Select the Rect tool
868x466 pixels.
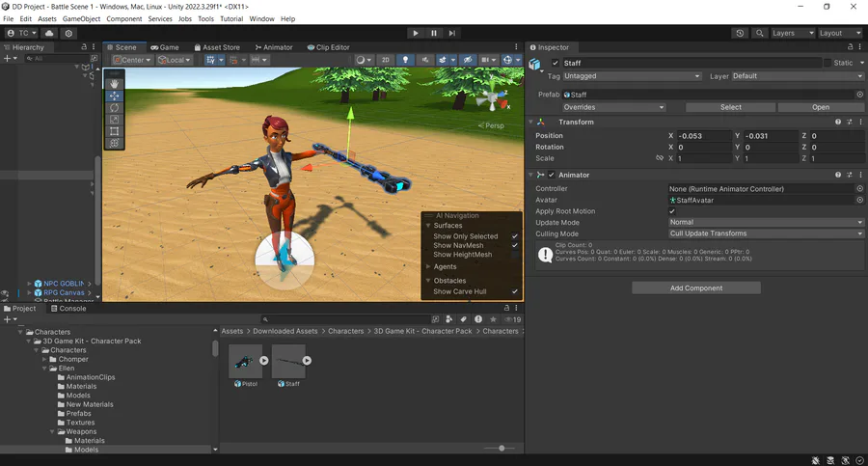(x=115, y=131)
